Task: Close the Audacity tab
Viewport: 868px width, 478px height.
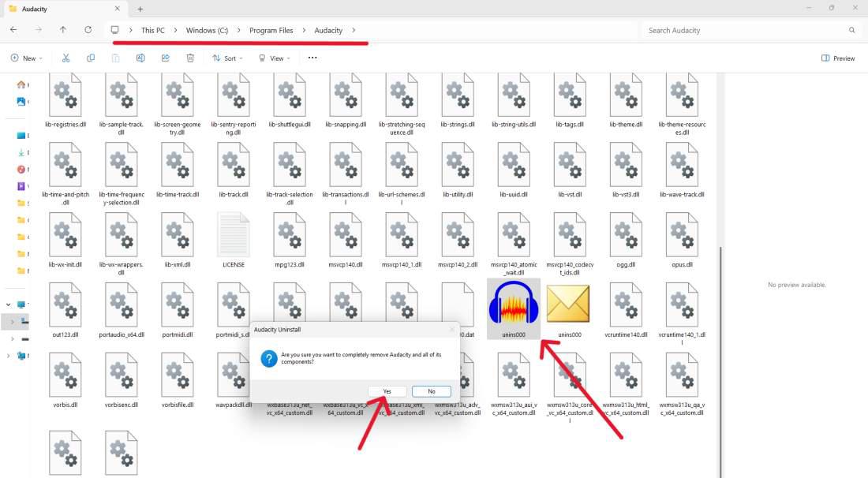Action: pyautogui.click(x=118, y=9)
